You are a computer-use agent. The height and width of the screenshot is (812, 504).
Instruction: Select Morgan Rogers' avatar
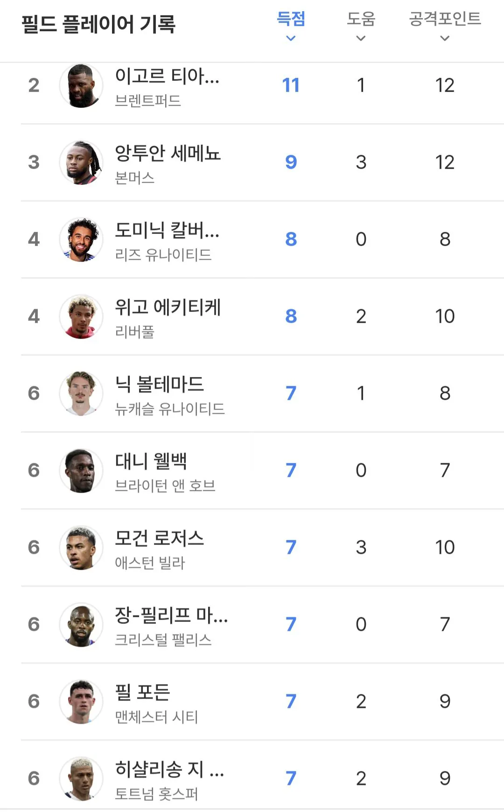[81, 548]
